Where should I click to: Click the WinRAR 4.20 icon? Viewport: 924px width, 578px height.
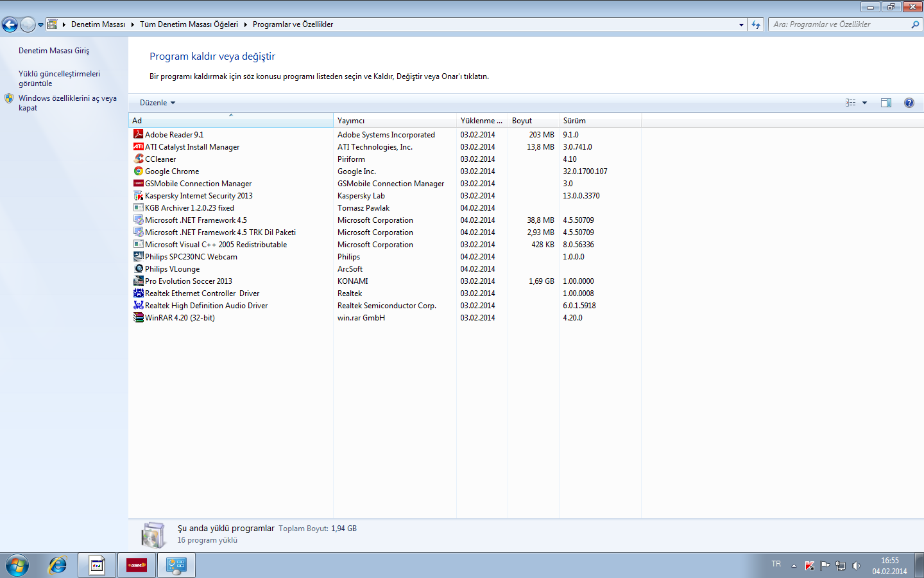point(138,317)
